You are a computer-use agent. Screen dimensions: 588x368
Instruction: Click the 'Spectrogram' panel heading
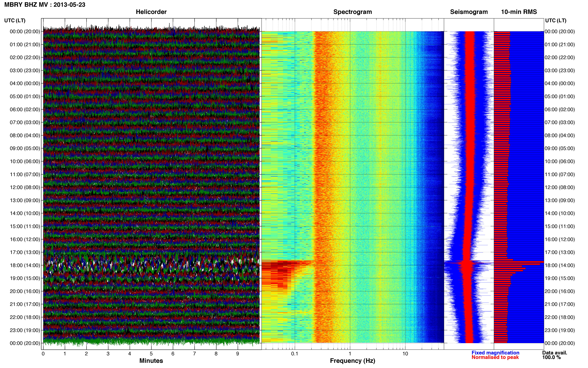(352, 12)
